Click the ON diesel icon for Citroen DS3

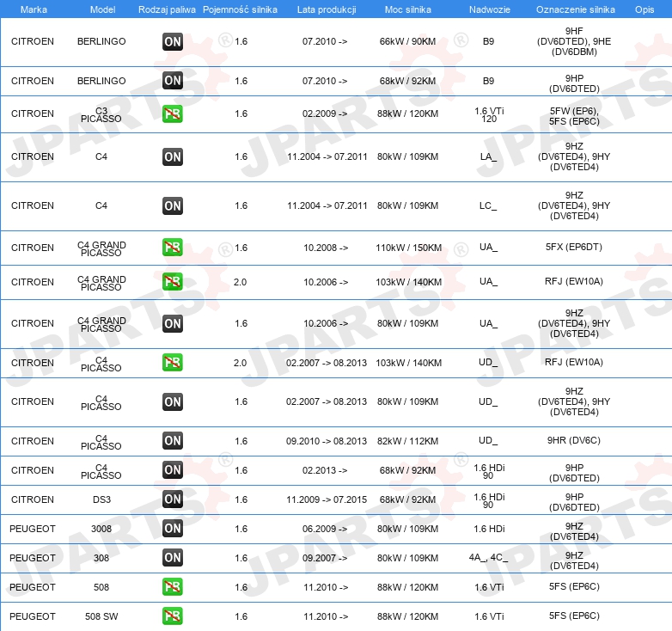[x=173, y=499]
